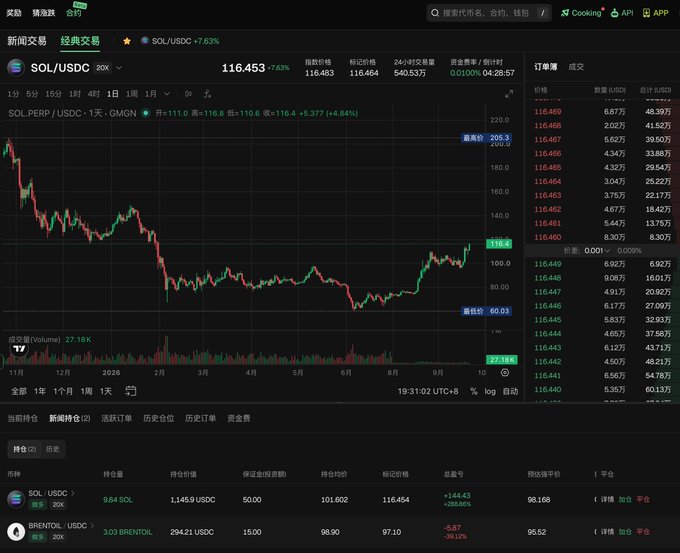Expand the SOL/USDC pair selector chevron
The height and width of the screenshot is (553, 680).
pyautogui.click(x=119, y=68)
